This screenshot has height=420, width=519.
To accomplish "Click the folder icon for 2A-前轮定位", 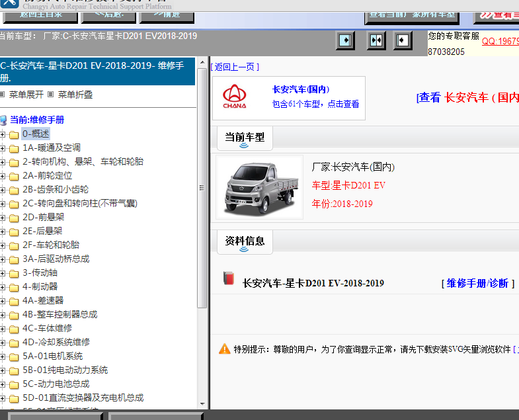I will pos(14,176).
